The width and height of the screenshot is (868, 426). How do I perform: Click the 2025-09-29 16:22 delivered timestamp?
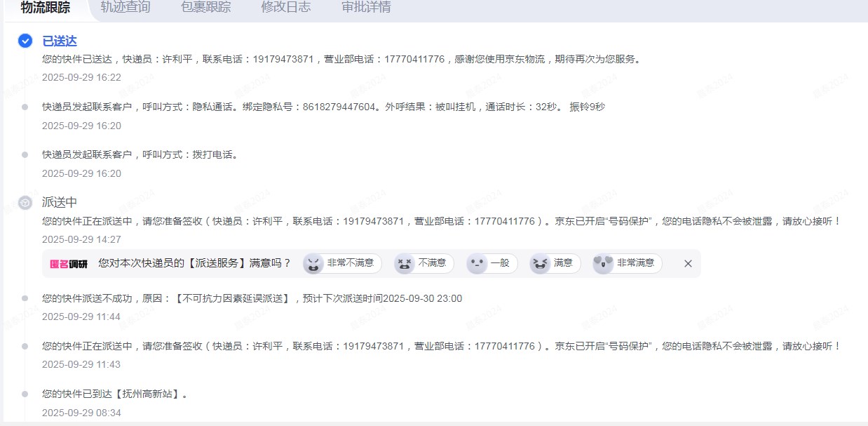pos(81,77)
